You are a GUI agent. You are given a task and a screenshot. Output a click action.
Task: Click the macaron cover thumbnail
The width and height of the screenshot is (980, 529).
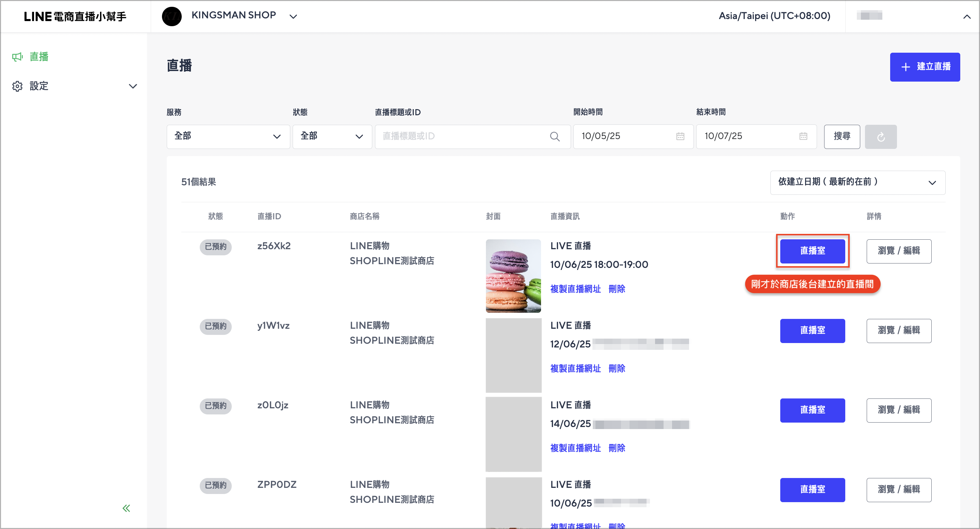513,276
